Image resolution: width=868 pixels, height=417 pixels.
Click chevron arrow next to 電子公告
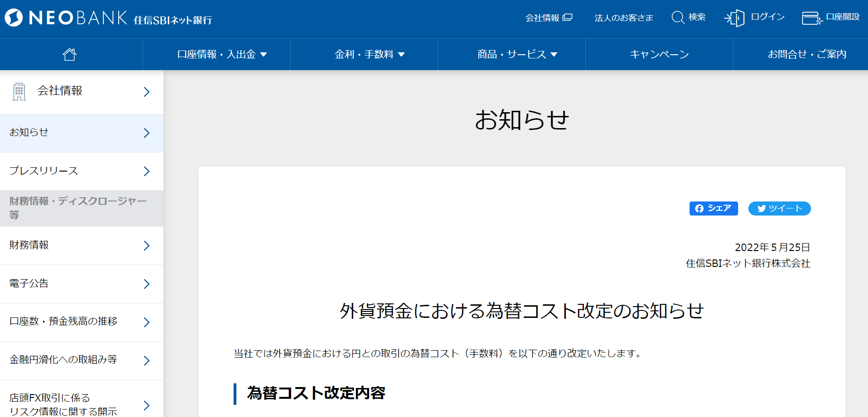coord(146,284)
